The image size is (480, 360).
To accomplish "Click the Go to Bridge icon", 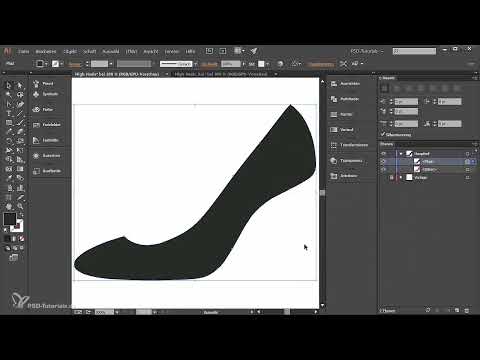I will point(209,51).
